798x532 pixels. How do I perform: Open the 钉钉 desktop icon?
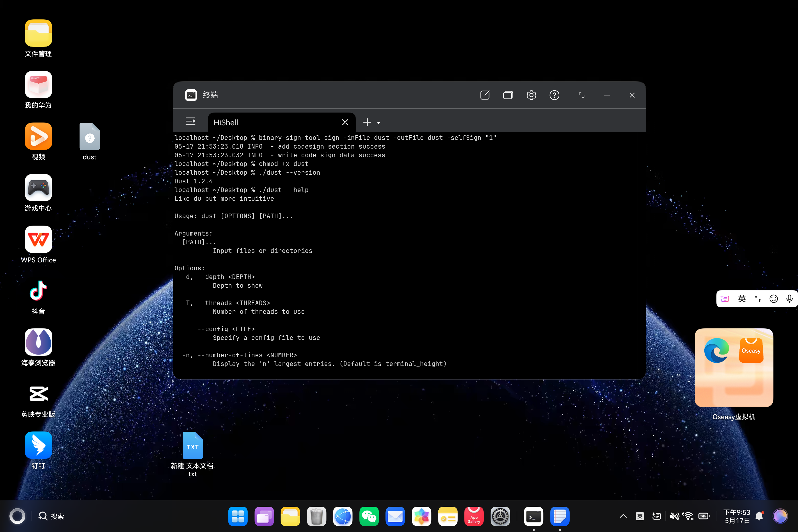pos(38,445)
